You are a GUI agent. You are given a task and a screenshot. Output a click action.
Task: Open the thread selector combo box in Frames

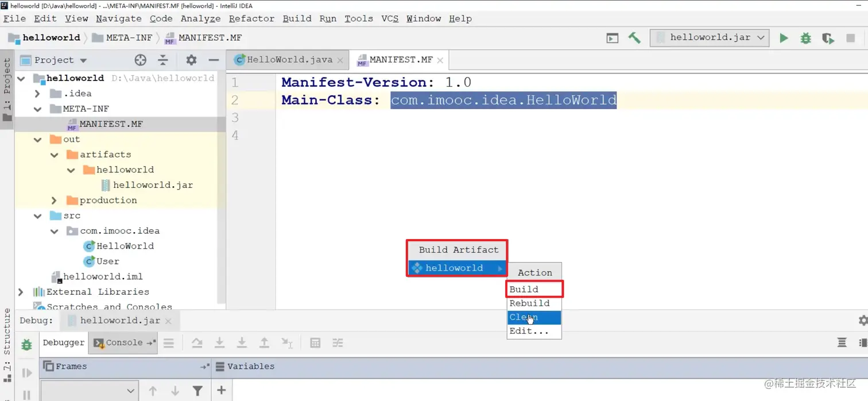tap(90, 391)
